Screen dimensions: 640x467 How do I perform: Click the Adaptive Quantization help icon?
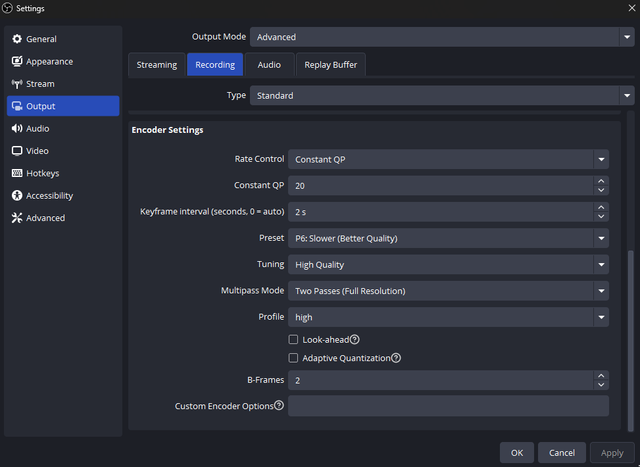click(396, 358)
